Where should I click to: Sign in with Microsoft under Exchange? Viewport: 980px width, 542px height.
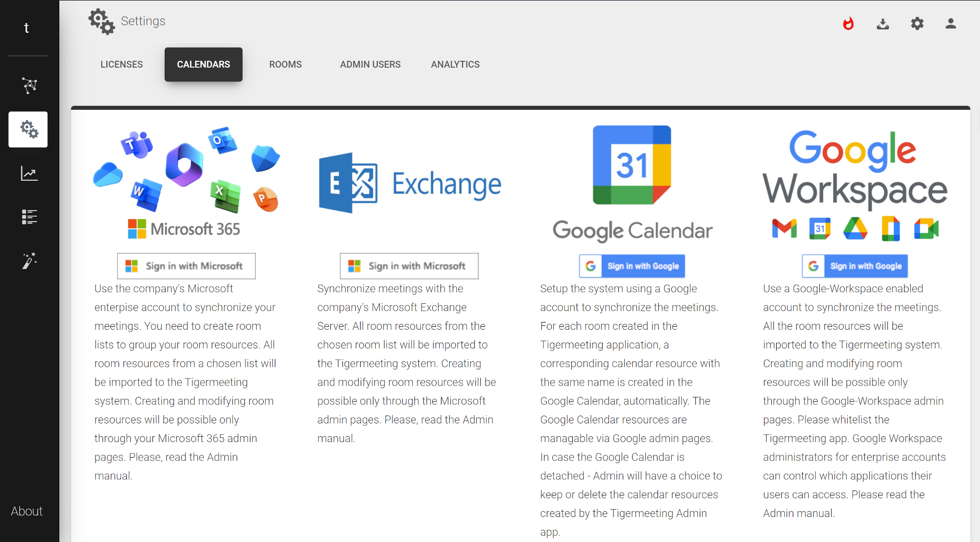pos(409,266)
